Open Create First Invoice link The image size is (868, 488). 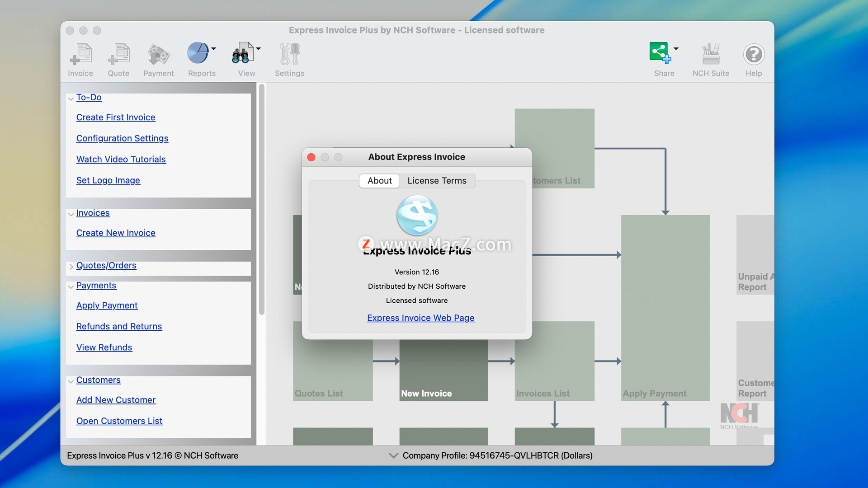coord(116,117)
